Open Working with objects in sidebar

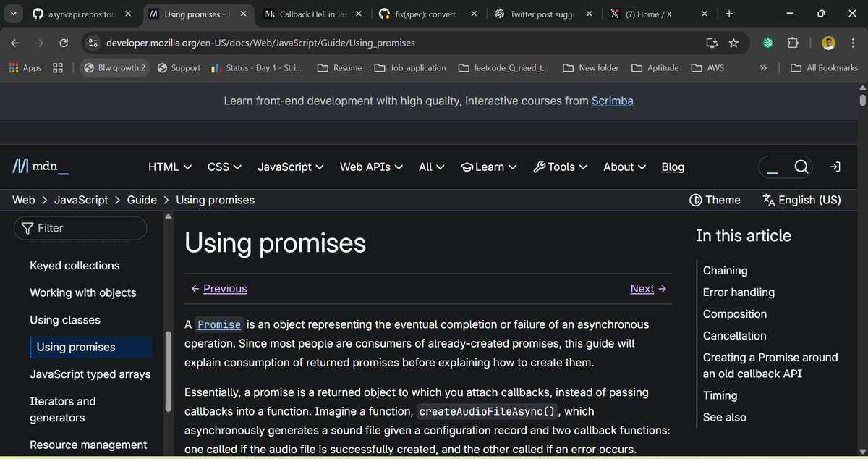(83, 293)
